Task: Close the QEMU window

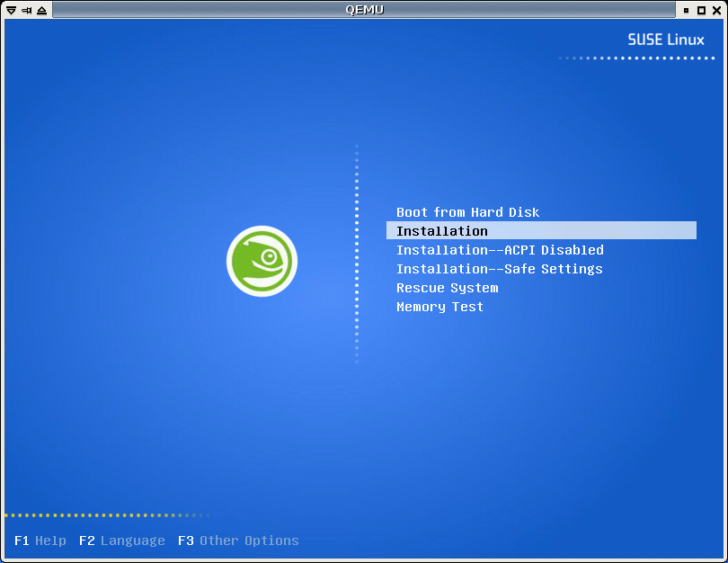Action: tap(716, 10)
